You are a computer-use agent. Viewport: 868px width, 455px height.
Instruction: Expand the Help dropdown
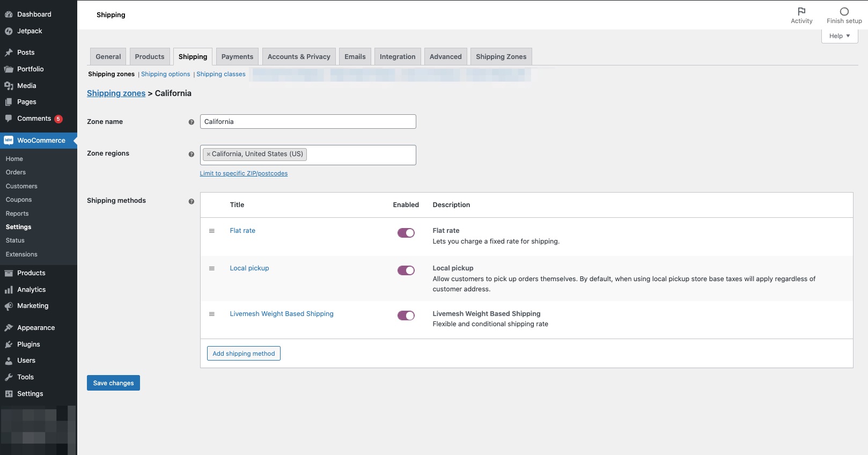[840, 36]
